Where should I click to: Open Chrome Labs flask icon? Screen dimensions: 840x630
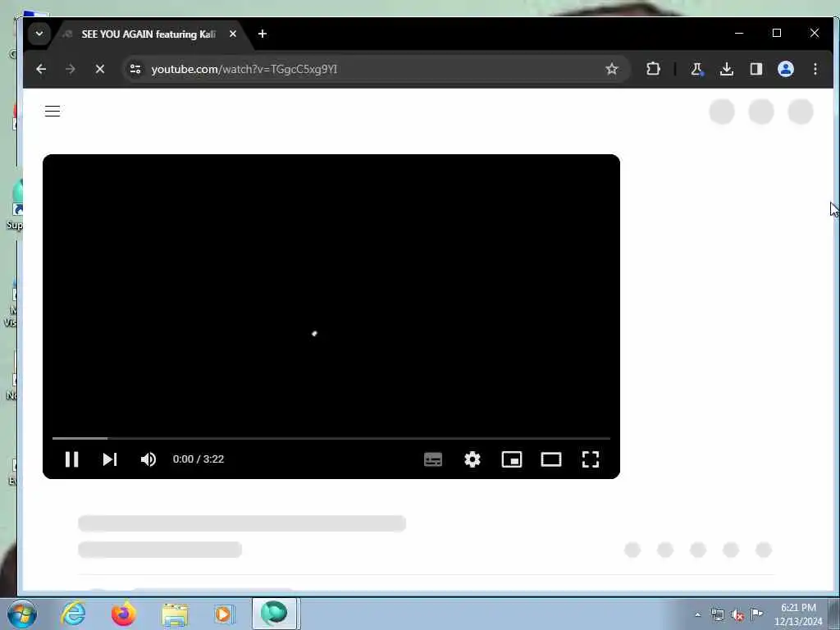[x=696, y=69]
